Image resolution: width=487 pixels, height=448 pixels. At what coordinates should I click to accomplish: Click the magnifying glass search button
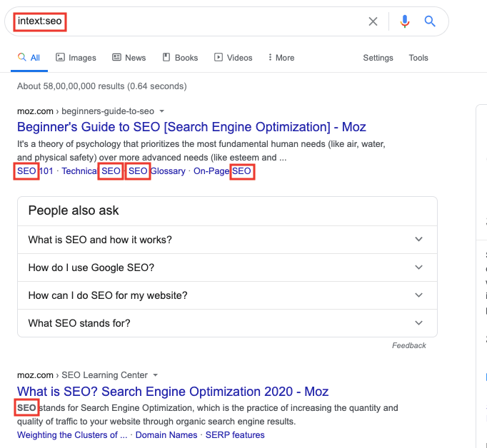point(430,21)
